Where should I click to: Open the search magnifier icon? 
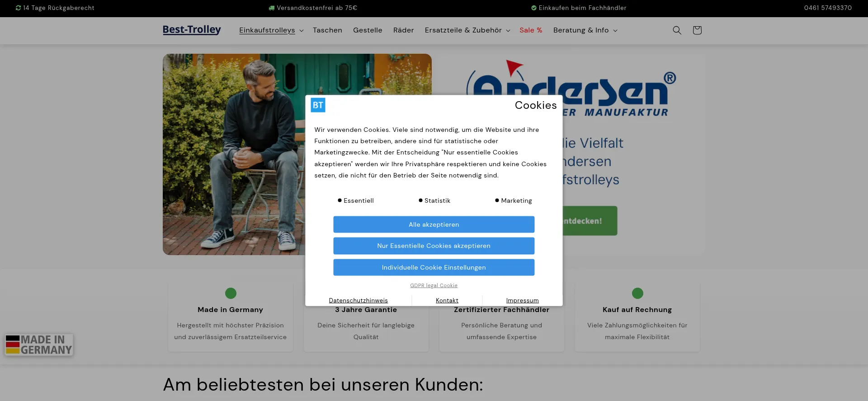click(x=677, y=30)
